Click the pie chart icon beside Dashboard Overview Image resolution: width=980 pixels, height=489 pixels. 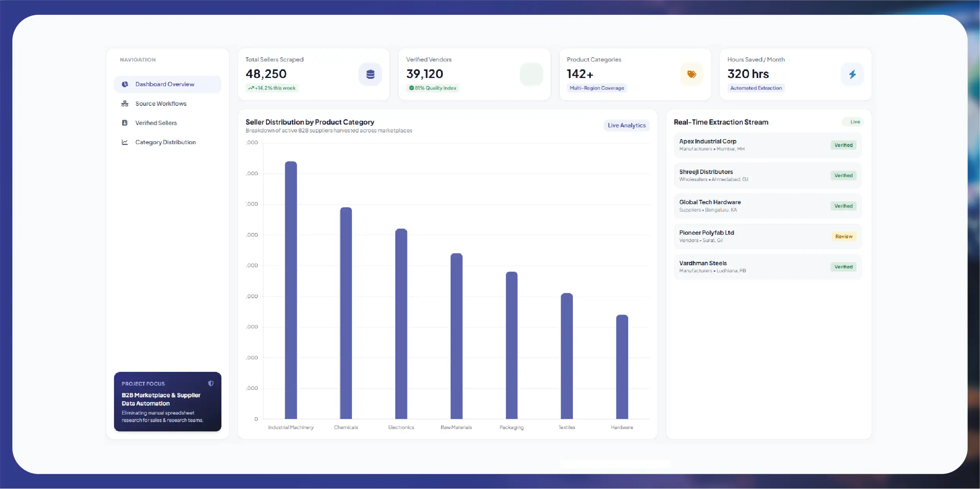125,84
